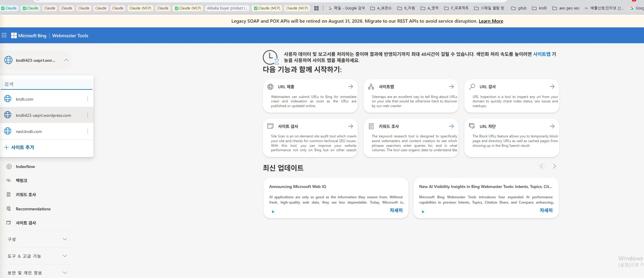This screenshot has height=278, width=644.
Task: Collapse the site selector dropdown
Action: pyautogui.click(x=66, y=60)
